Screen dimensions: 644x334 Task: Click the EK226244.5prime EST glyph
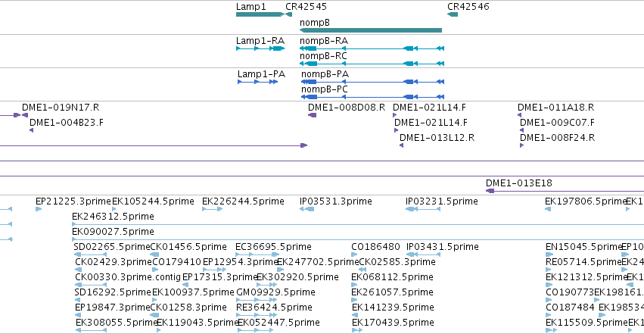point(213,209)
